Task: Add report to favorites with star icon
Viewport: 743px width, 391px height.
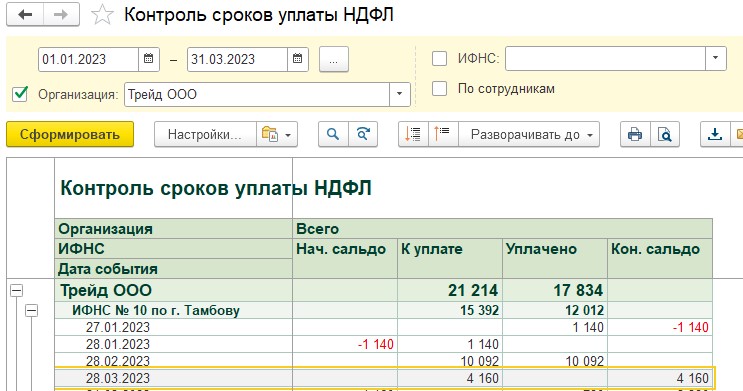Action: tap(102, 15)
